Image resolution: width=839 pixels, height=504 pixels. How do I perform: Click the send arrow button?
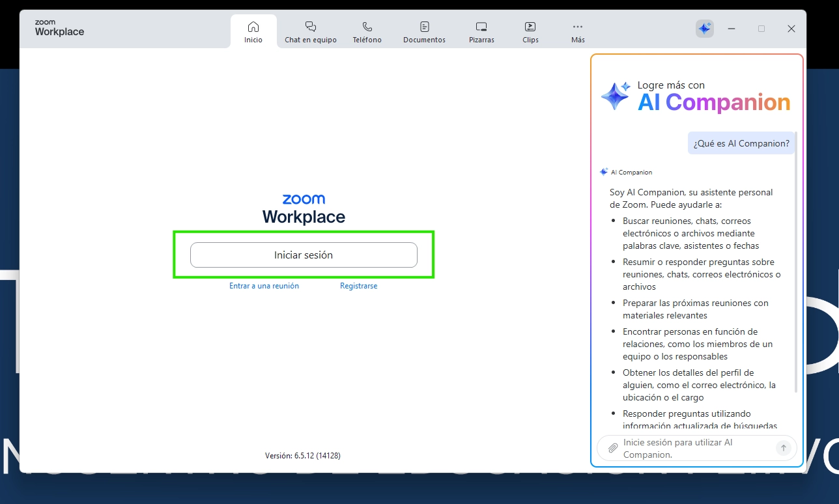point(784,448)
